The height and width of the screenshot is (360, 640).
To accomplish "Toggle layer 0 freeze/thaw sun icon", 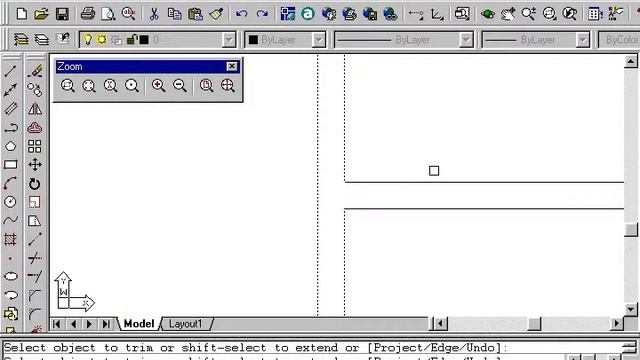I will pos(102,40).
